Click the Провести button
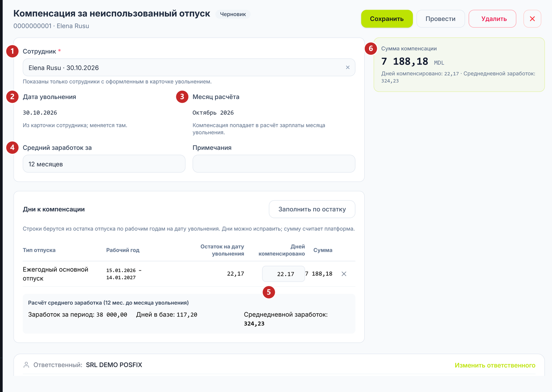Viewport: 552px width, 392px height. (440, 19)
